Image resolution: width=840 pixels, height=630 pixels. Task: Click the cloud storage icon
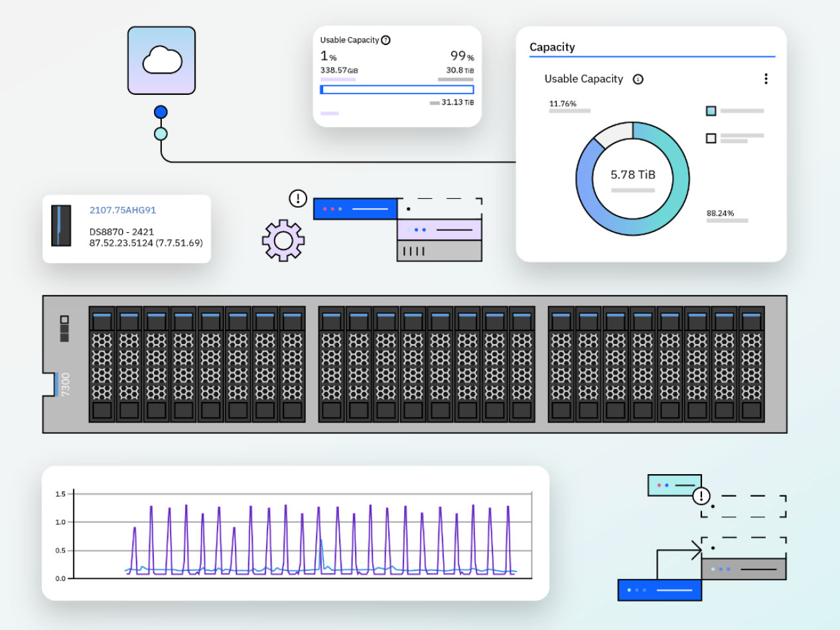point(161,60)
